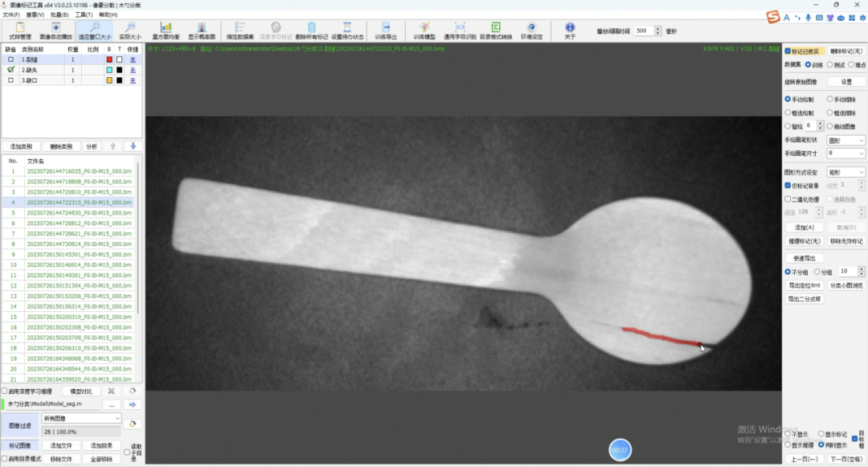Toggle the 标记已核实 checkbox

788,51
